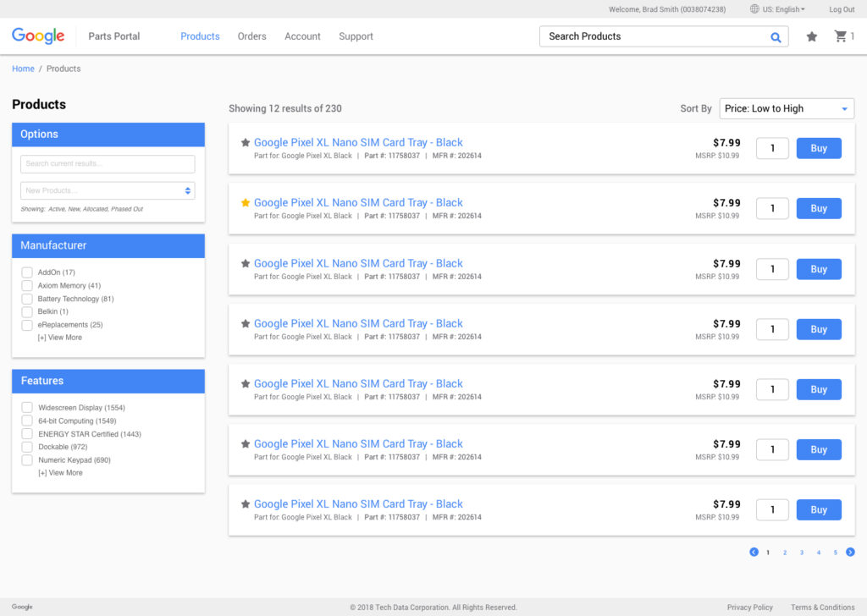Select the Belkin (1) checkbox
The width and height of the screenshot is (867, 616).
[x=27, y=311]
